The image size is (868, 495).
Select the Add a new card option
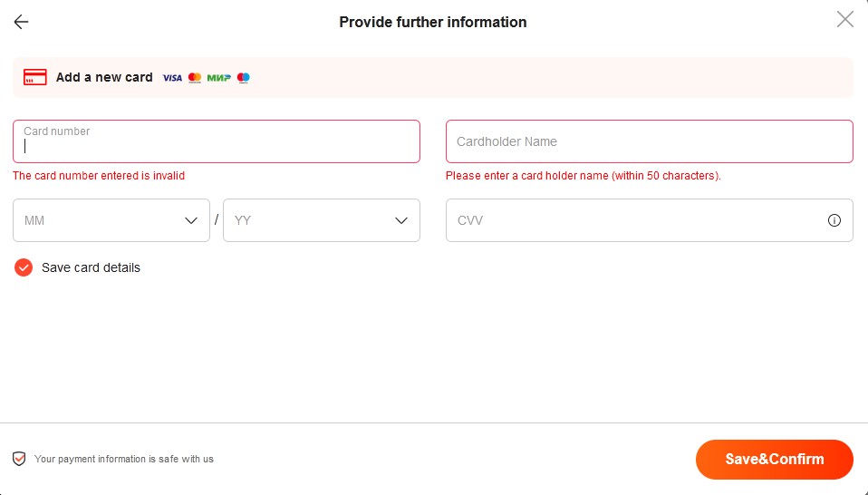[104, 78]
